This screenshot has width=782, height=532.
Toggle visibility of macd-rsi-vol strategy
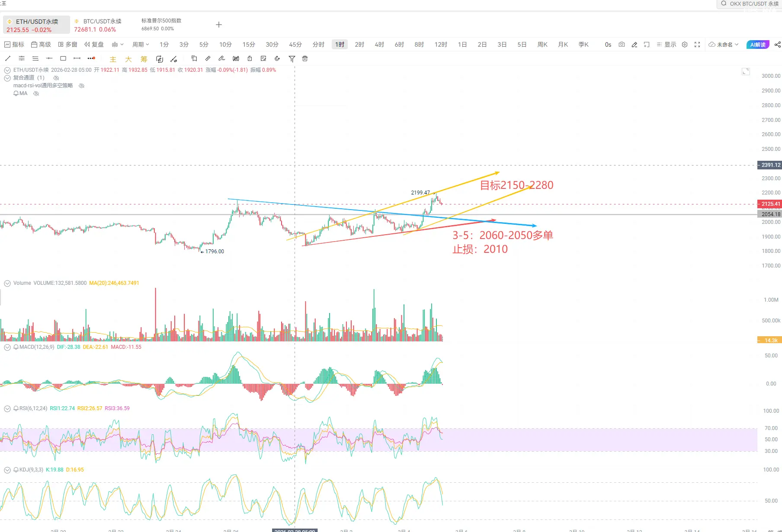[81, 86]
